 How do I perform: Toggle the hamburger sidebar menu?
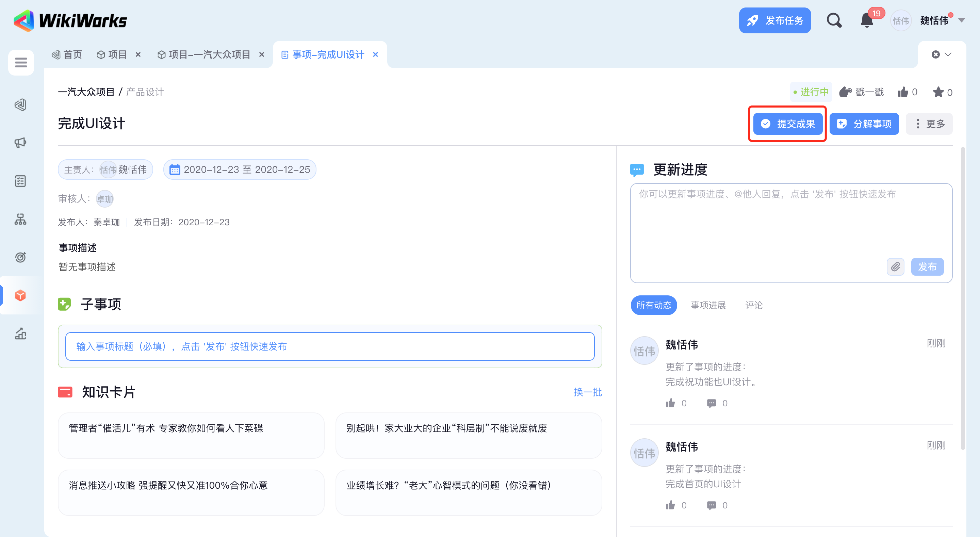[21, 62]
